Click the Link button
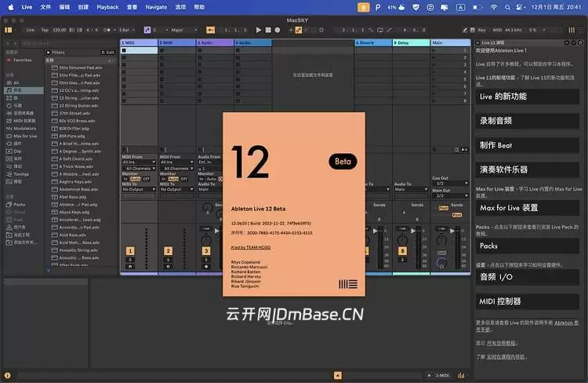588x383 pixels. (x=31, y=30)
